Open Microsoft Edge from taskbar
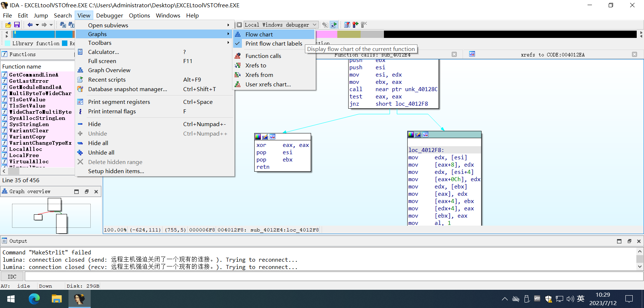This screenshot has width=644, height=308. pos(34,299)
